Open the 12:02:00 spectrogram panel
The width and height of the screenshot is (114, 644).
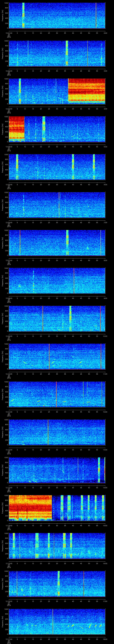tap(57, 54)
